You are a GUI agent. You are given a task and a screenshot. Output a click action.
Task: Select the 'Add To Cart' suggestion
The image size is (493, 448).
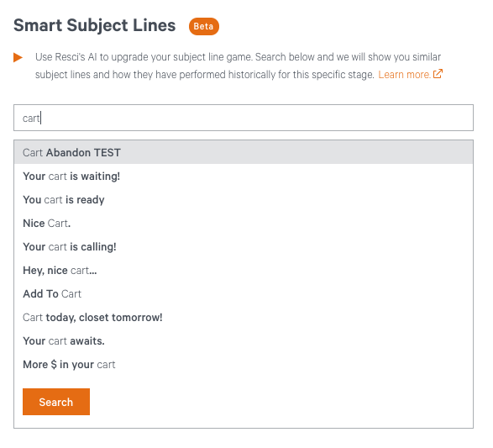244,294
